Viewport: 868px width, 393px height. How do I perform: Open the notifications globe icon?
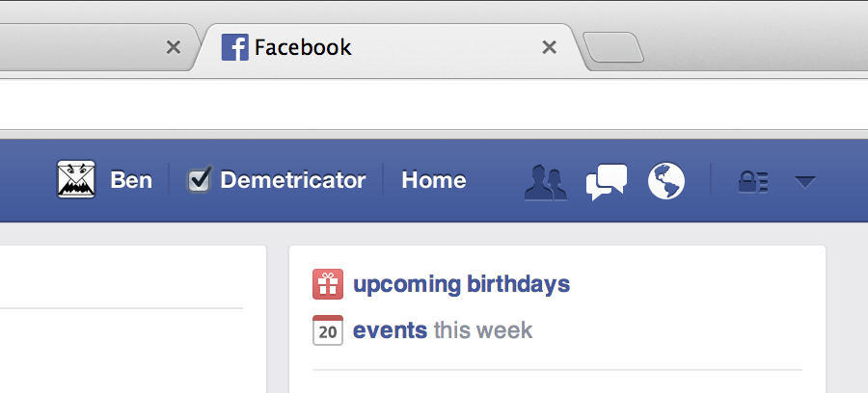point(666,181)
